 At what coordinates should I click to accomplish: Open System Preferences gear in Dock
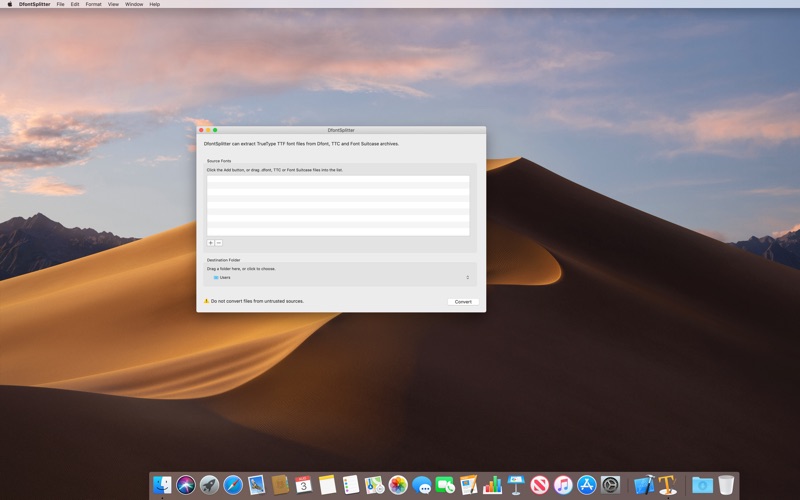point(610,485)
